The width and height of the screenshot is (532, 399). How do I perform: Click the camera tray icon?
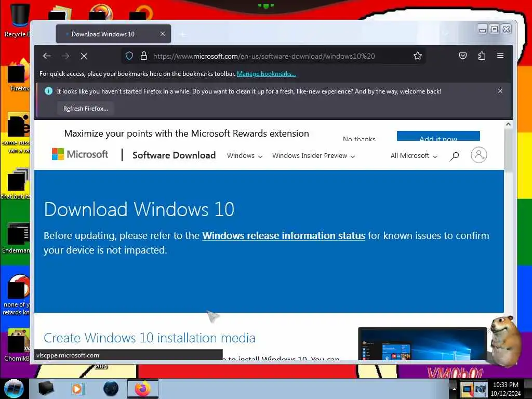tap(481, 389)
